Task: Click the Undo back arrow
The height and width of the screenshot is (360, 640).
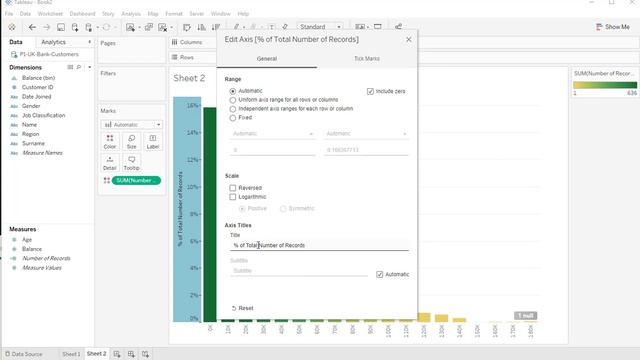Action: (32, 27)
